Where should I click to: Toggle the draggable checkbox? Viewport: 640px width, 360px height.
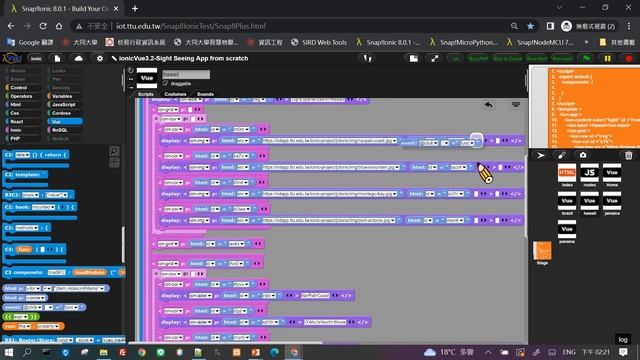tap(165, 83)
